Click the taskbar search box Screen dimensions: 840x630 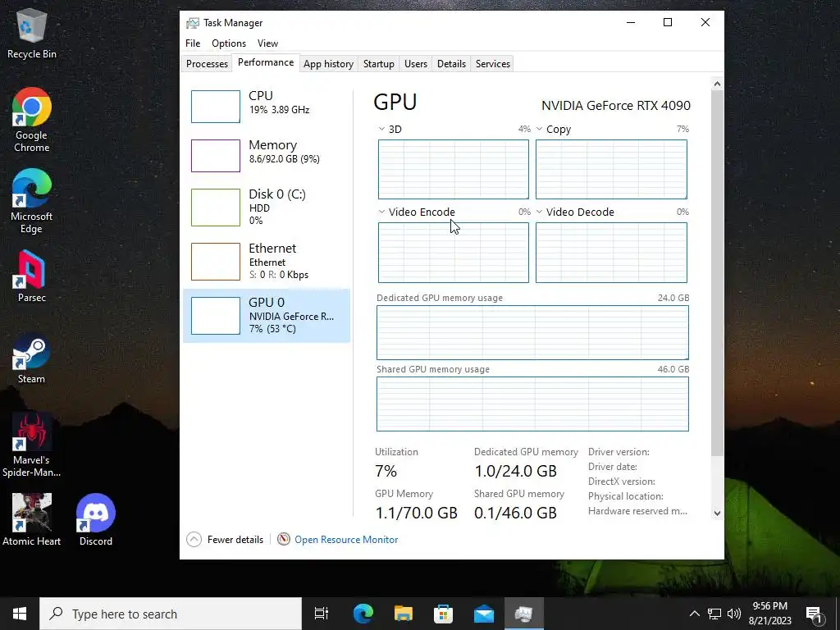171,614
